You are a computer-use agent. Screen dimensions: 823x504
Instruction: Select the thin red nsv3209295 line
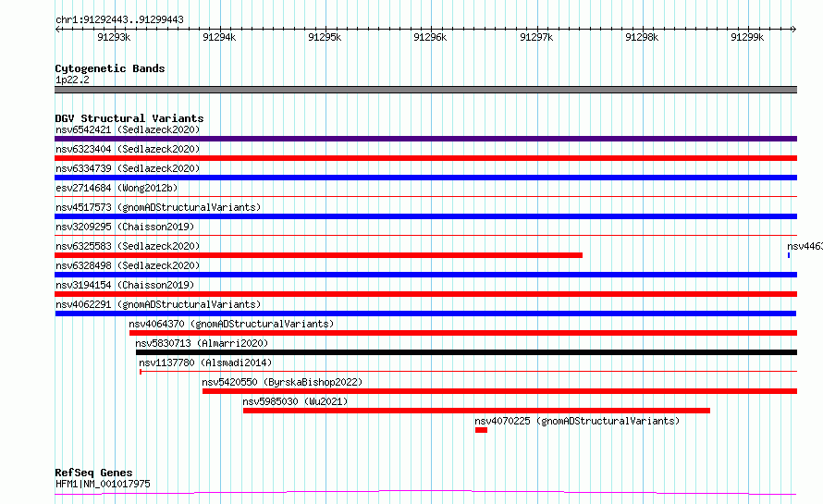425,235
